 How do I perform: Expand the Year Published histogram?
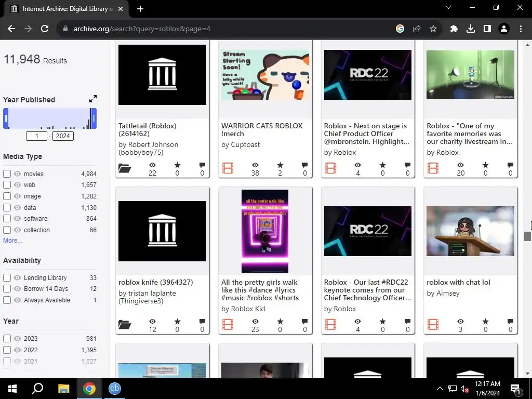pyautogui.click(x=92, y=99)
